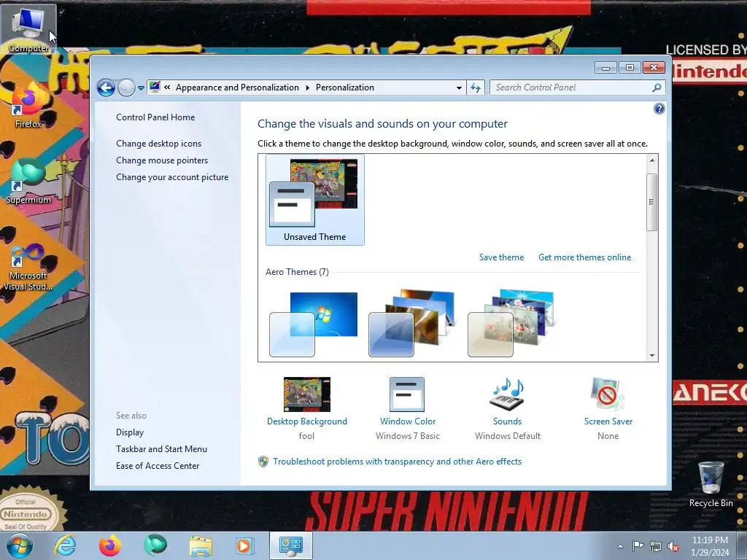Open Display under See also
This screenshot has height=560, width=747.
click(130, 432)
